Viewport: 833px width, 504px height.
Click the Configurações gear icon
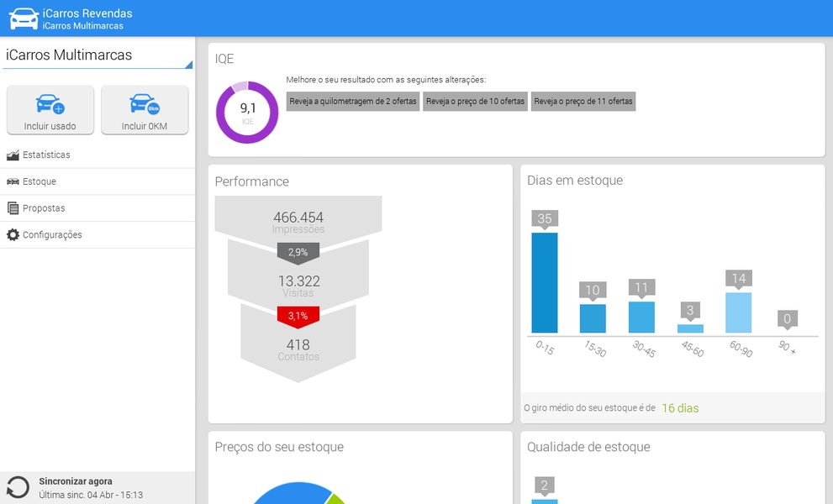13,234
